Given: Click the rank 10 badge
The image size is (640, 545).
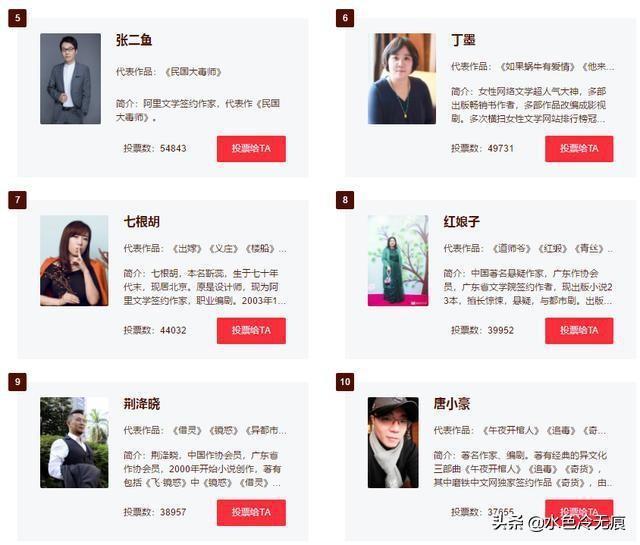Looking at the screenshot, I should click(x=345, y=382).
